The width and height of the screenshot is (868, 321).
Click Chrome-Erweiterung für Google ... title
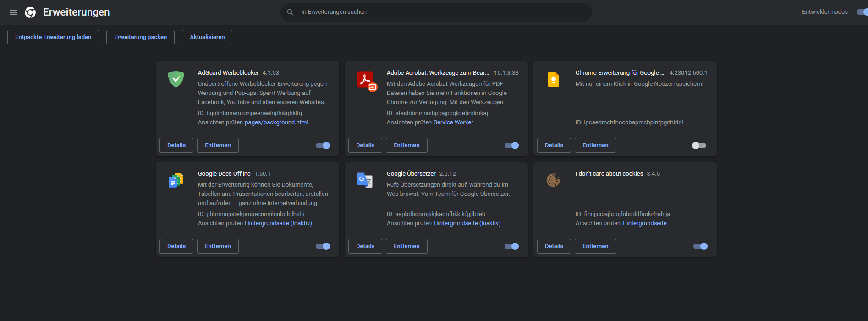pos(620,73)
